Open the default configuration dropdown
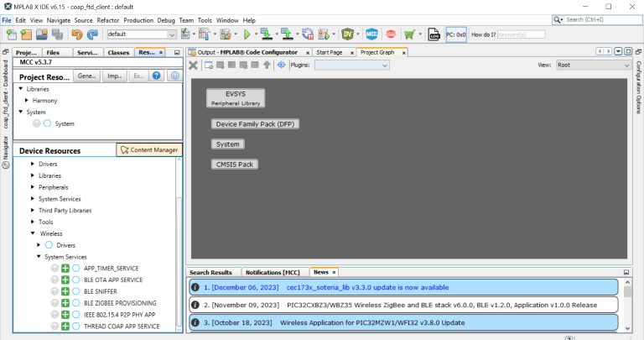 [142, 34]
